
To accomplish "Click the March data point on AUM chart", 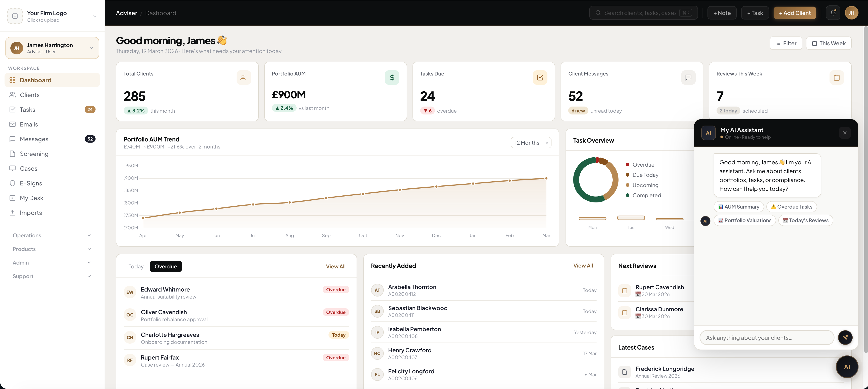I will [546, 178].
